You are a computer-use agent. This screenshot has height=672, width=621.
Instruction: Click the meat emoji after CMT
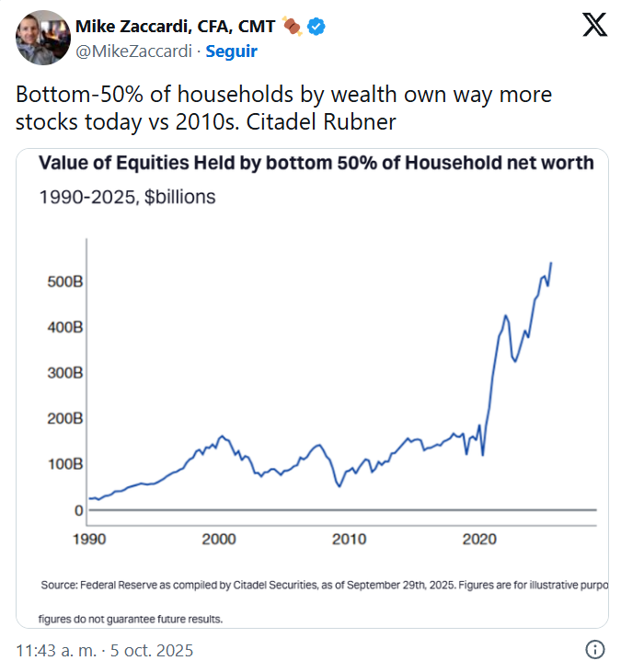[x=292, y=26]
